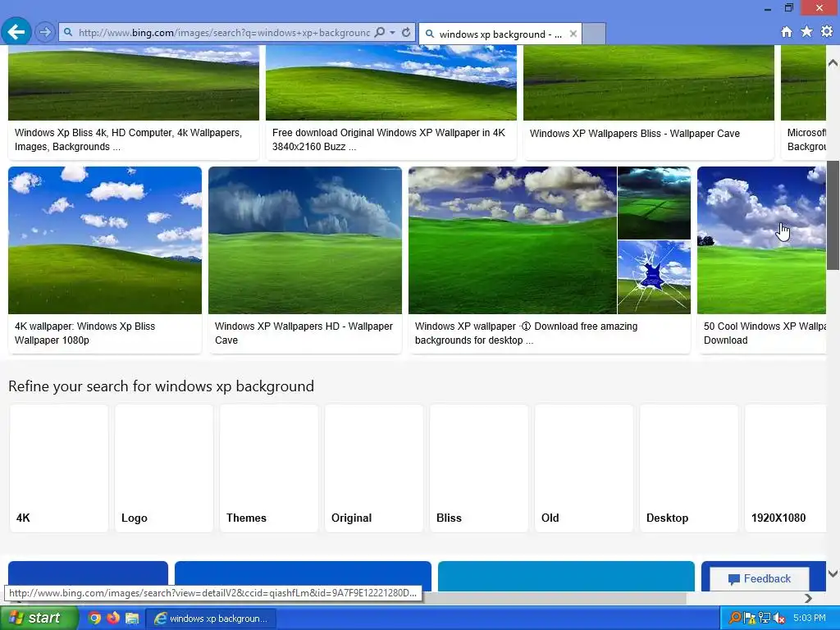Select the broken glass XP wallpaper thumbnail
Image resolution: width=840 pixels, height=630 pixels.
[654, 277]
